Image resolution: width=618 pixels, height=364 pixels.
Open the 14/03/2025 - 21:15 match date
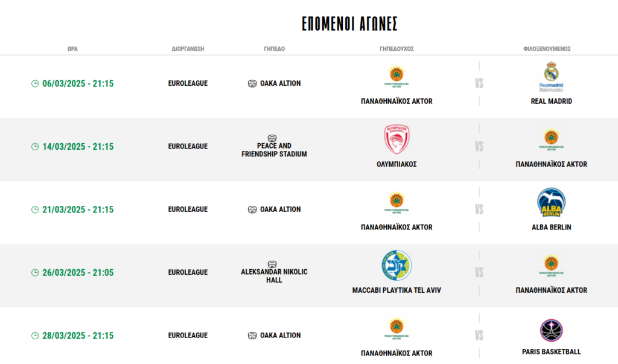[x=78, y=147]
